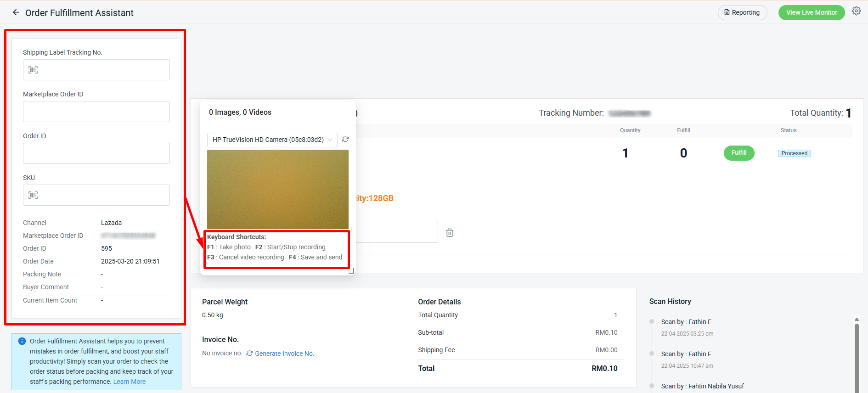Focus the Marketplace Order ID input field
The width and height of the screenshot is (868, 393).
96,112
